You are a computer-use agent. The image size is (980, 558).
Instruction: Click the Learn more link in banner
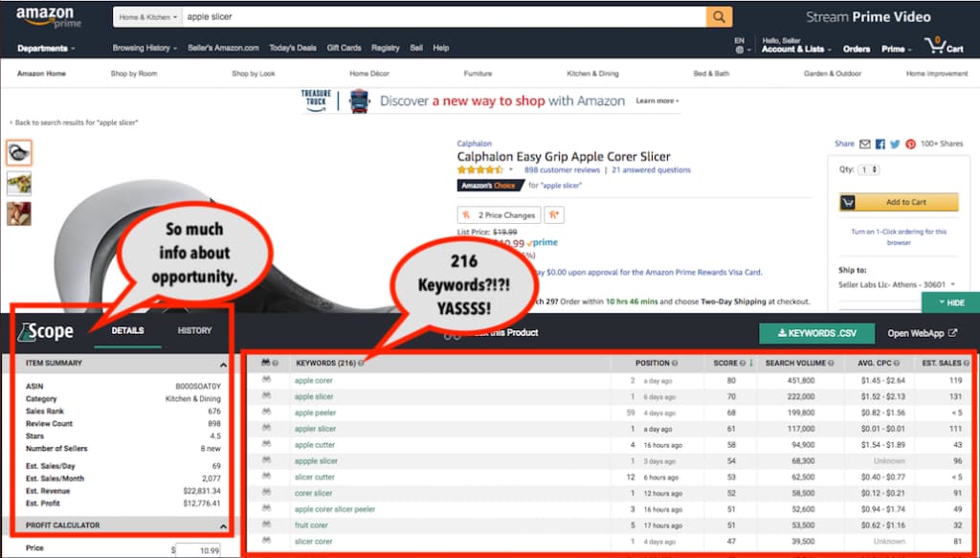[x=657, y=100]
